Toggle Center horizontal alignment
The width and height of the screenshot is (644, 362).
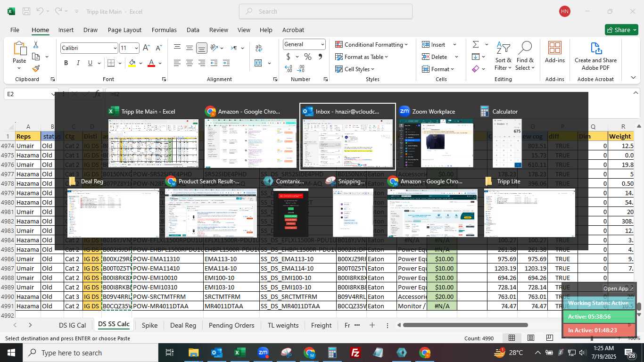[189, 63]
